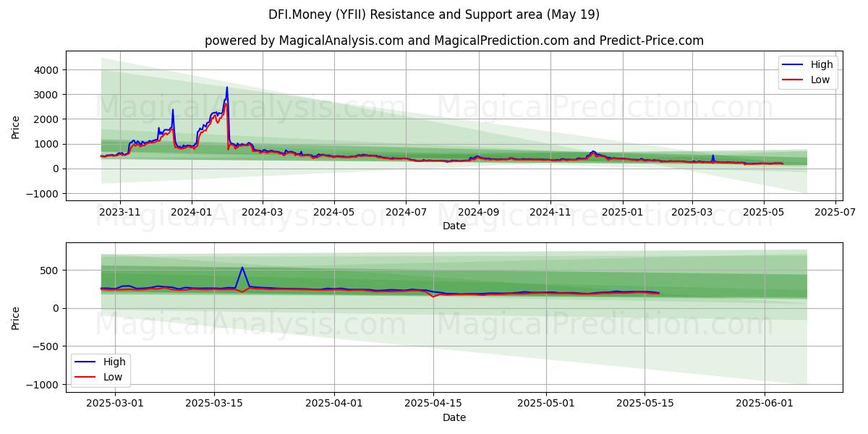Click the 1000 y-axis tick in top chart

pyautogui.click(x=47, y=144)
